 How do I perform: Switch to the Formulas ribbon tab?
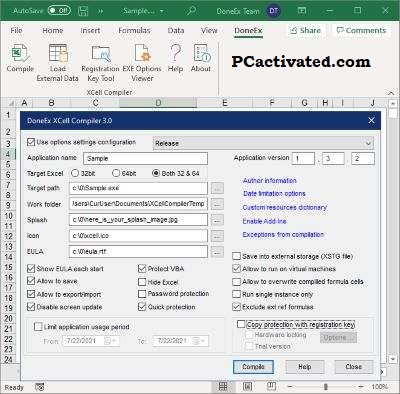pos(134,31)
